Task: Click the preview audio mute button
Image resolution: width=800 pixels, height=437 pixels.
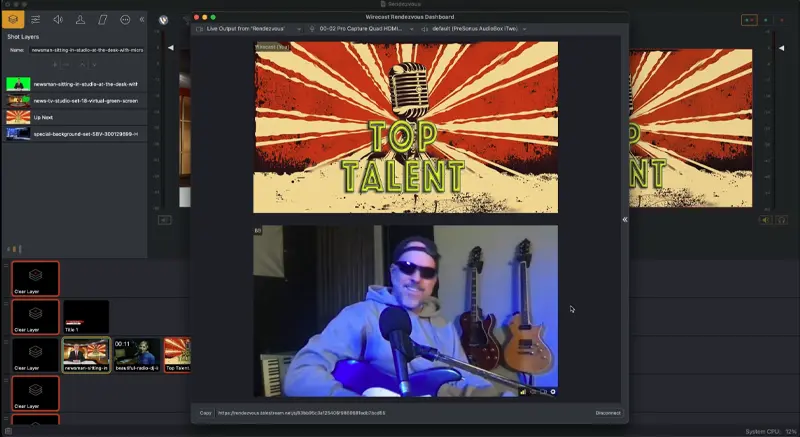Action: click(x=164, y=220)
